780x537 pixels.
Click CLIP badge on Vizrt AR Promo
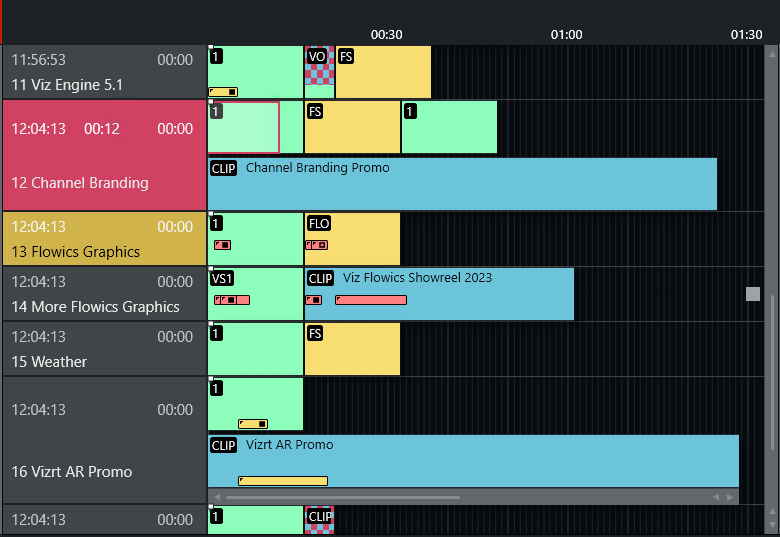click(223, 445)
